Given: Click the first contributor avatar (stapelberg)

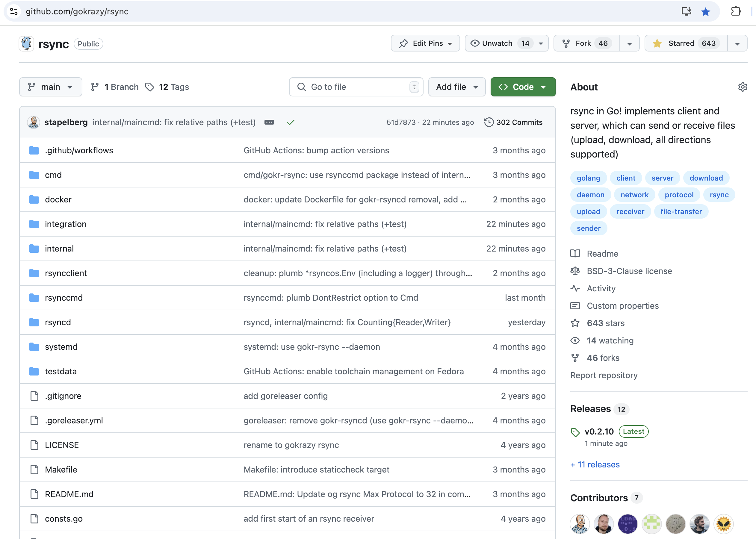Looking at the screenshot, I should pos(580,524).
